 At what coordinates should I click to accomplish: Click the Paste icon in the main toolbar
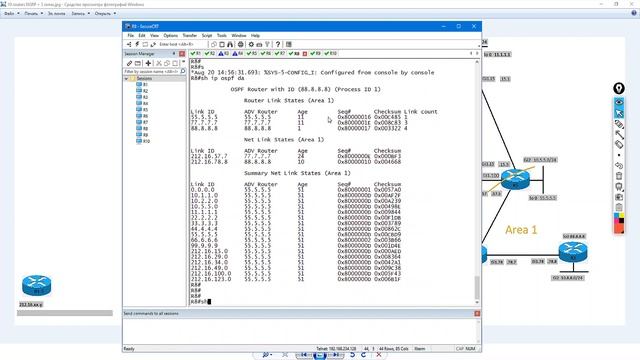(222, 44)
